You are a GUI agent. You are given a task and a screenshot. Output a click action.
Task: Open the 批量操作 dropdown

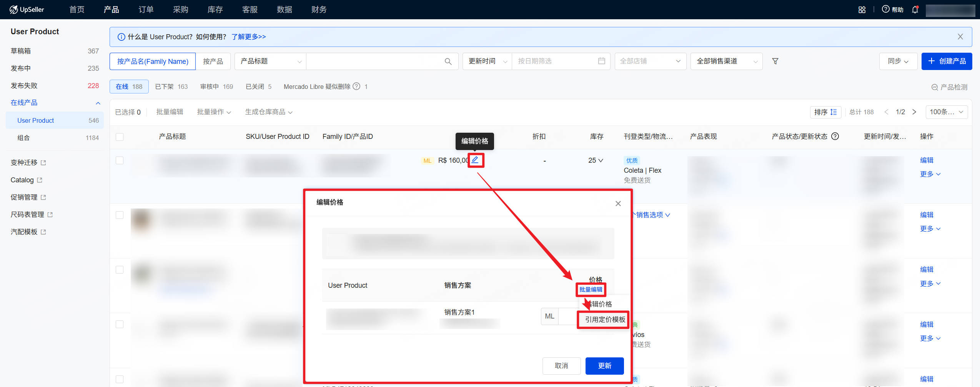coord(214,112)
